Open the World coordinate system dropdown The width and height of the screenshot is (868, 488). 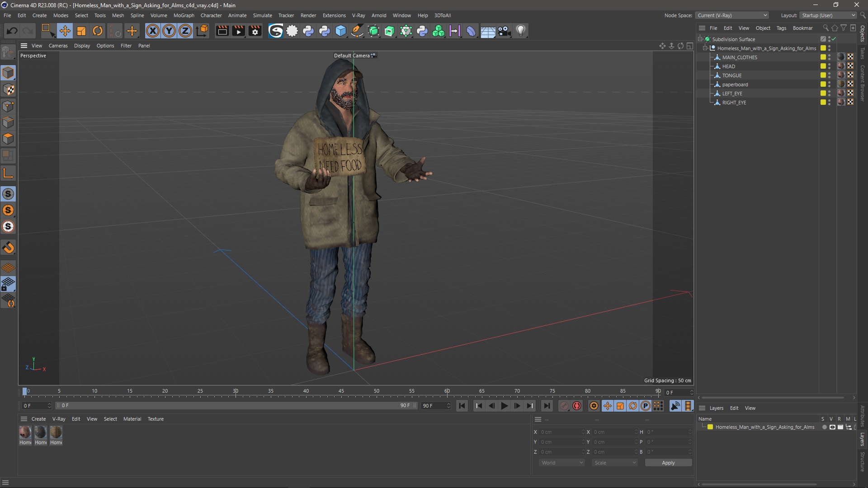[561, 463]
